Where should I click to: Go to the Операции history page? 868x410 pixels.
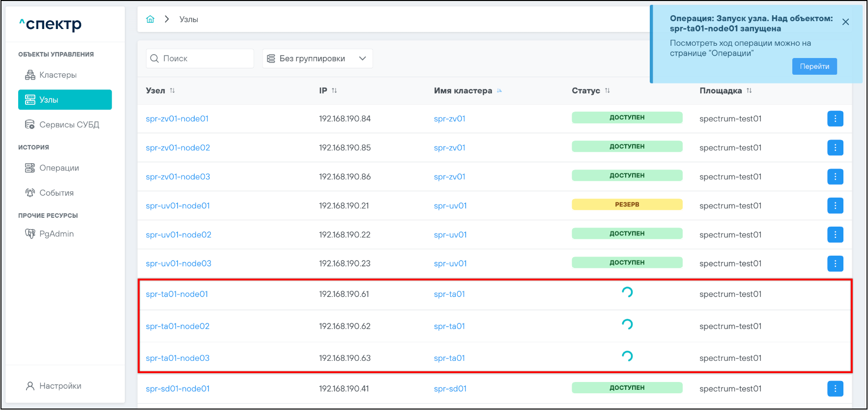[59, 168]
